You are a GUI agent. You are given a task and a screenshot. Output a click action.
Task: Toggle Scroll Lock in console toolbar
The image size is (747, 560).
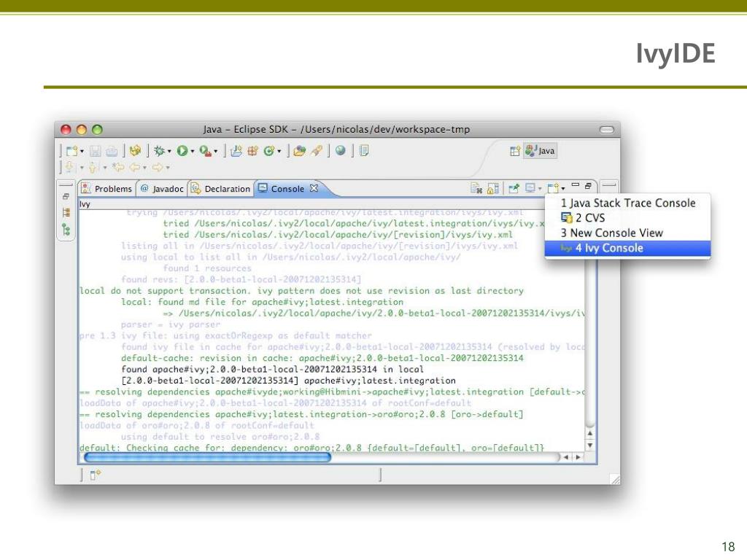click(493, 189)
